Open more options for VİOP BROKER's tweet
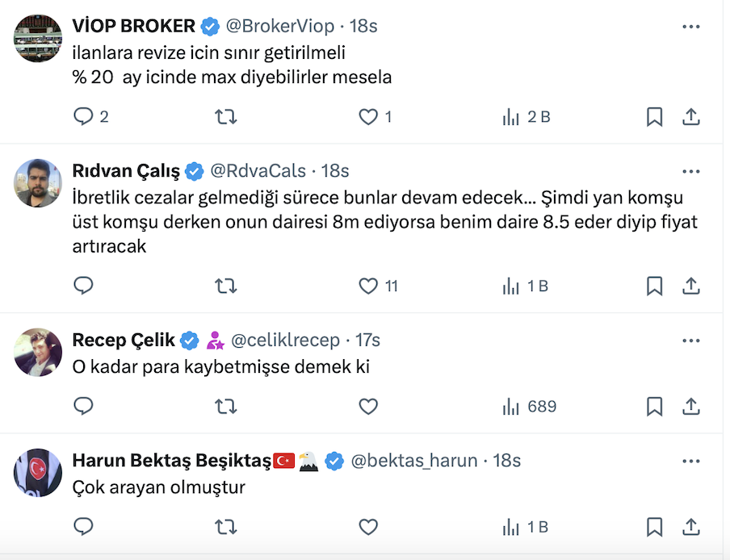 coord(690,26)
